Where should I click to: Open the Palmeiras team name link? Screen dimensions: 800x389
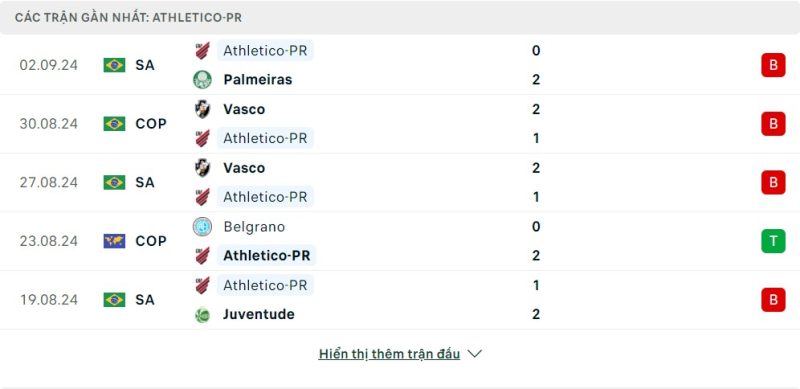258,80
